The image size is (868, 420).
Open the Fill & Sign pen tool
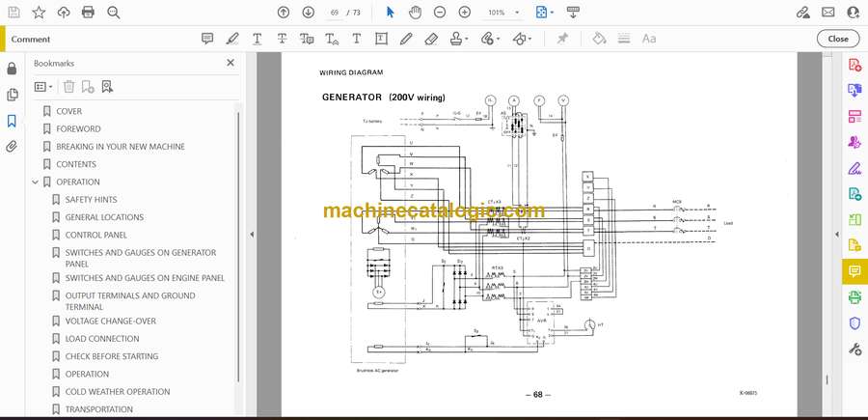(x=854, y=168)
